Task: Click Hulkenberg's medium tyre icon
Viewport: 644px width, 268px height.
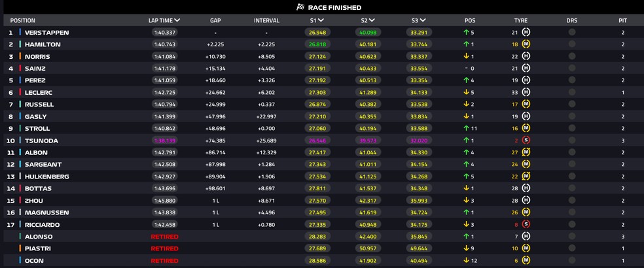Action: pyautogui.click(x=526, y=176)
